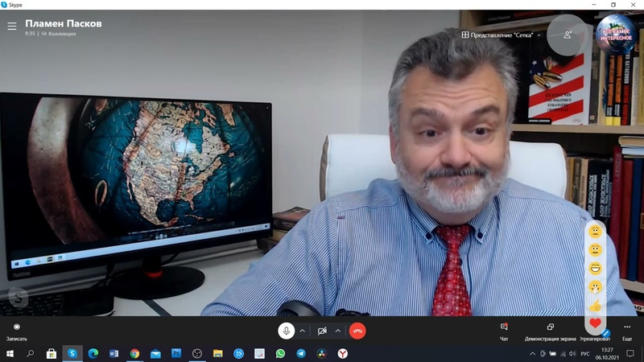Open Telegram from the Windows taskbar
Image resolution: width=644 pixels, height=362 pixels.
pos(301,353)
